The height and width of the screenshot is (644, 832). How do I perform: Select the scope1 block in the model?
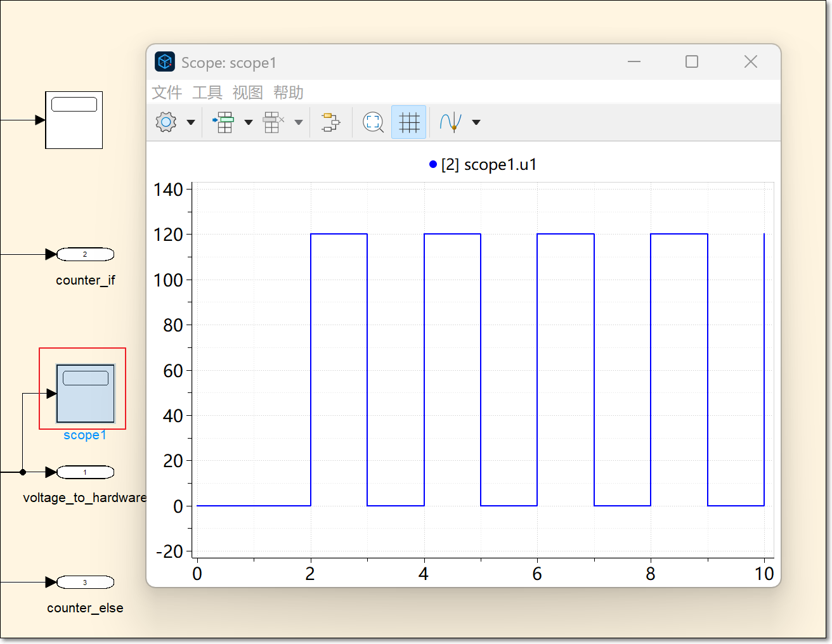pos(86,394)
